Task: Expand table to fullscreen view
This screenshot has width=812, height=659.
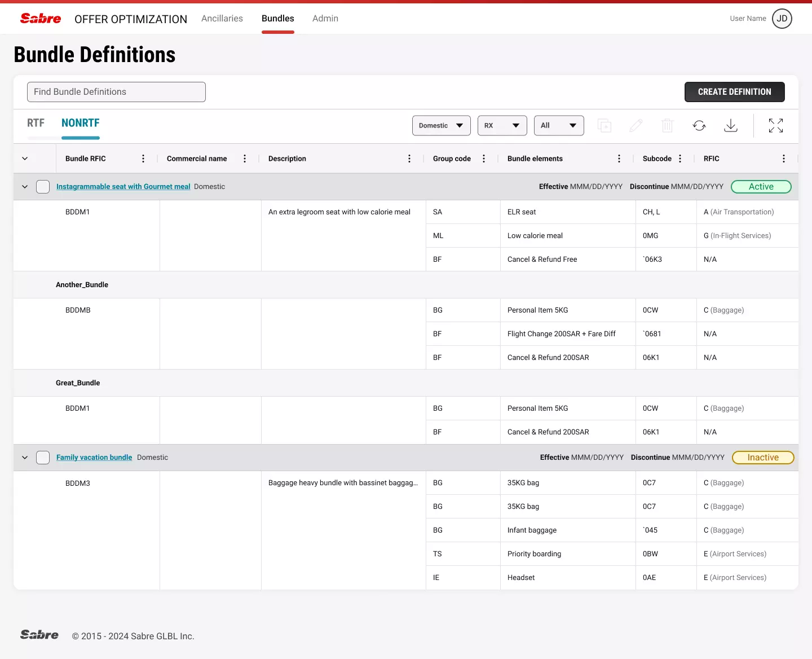Action: pyautogui.click(x=776, y=125)
